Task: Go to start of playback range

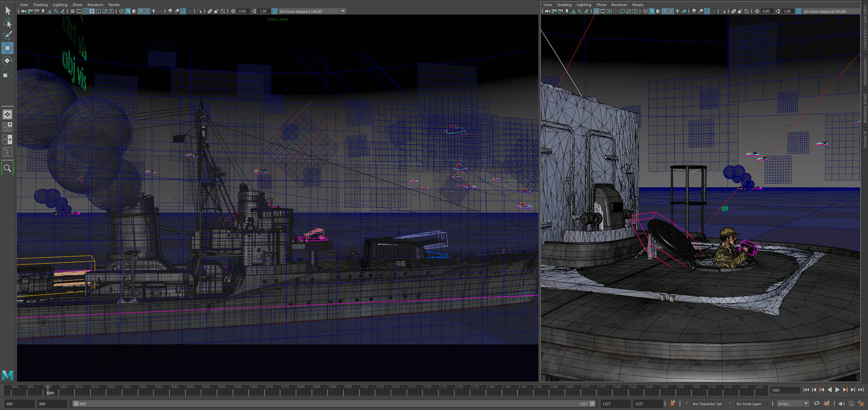Action: click(x=806, y=390)
